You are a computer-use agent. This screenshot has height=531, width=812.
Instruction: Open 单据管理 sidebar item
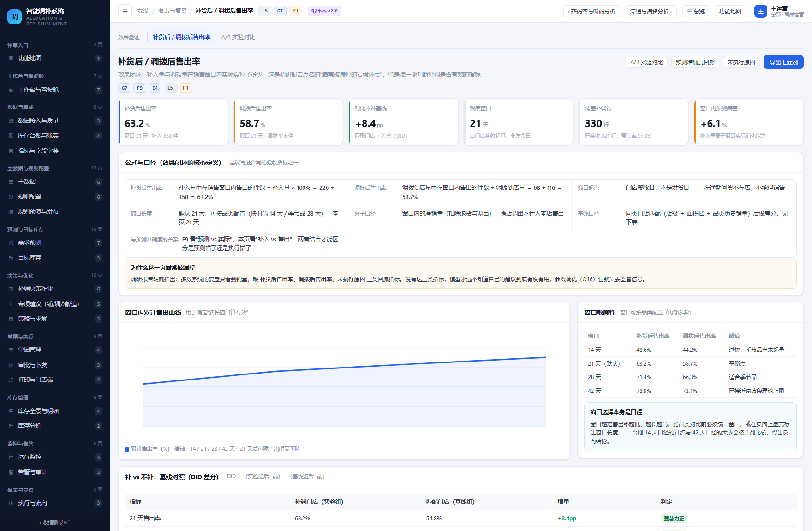tap(55, 350)
